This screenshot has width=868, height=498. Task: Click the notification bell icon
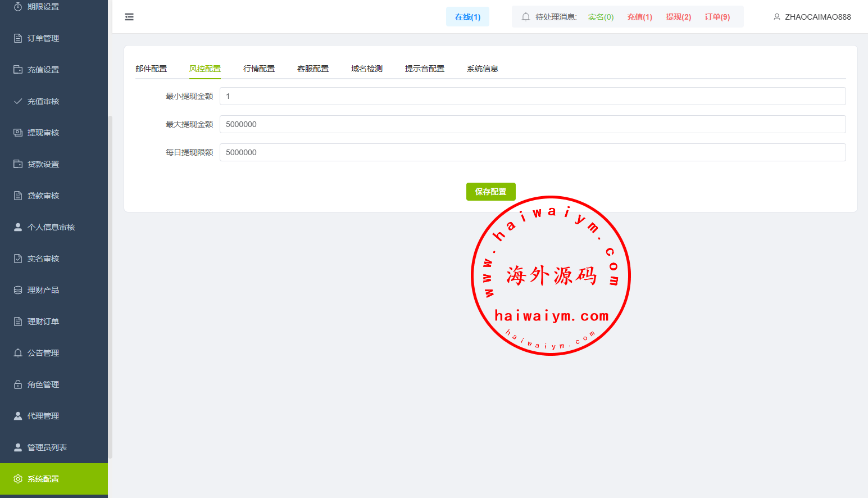coord(526,17)
